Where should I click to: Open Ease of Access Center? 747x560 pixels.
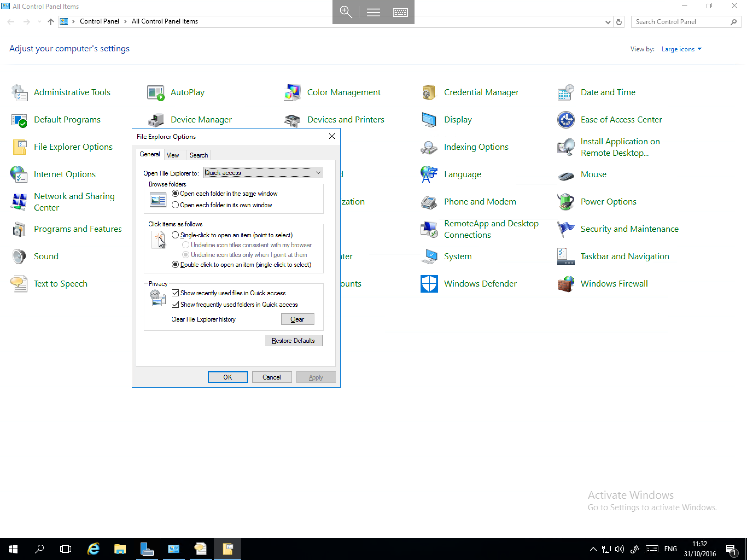(621, 119)
